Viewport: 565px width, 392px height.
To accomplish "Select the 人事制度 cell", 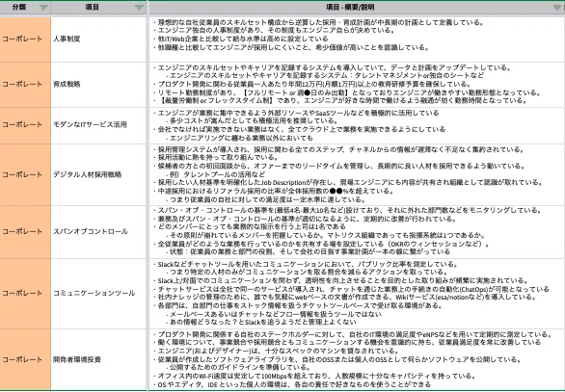I will tap(98, 39).
